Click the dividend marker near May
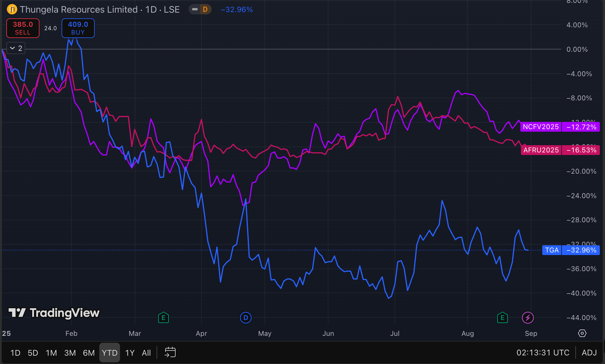Viewport: 605px width, 364px height. [246, 318]
